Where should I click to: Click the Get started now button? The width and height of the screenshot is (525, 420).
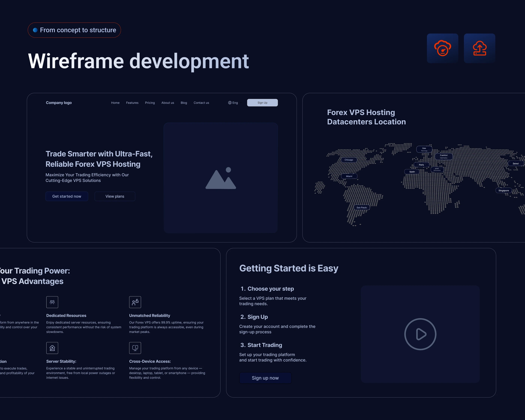67,196
